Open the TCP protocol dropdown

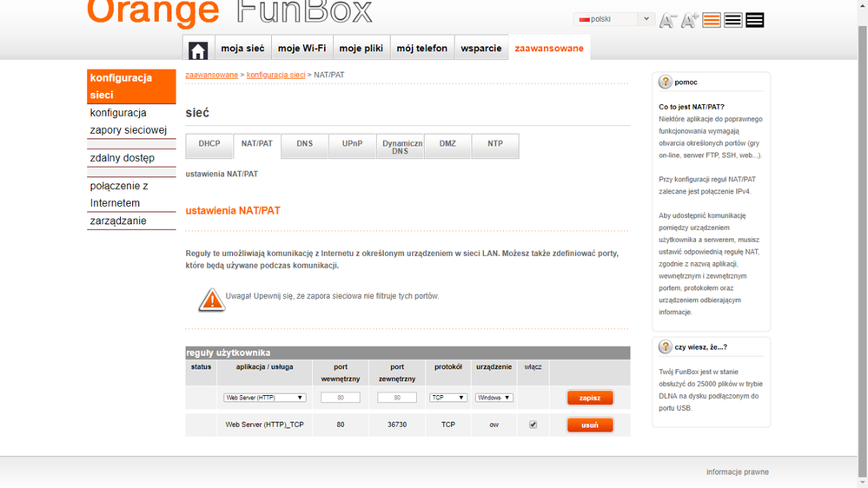448,398
